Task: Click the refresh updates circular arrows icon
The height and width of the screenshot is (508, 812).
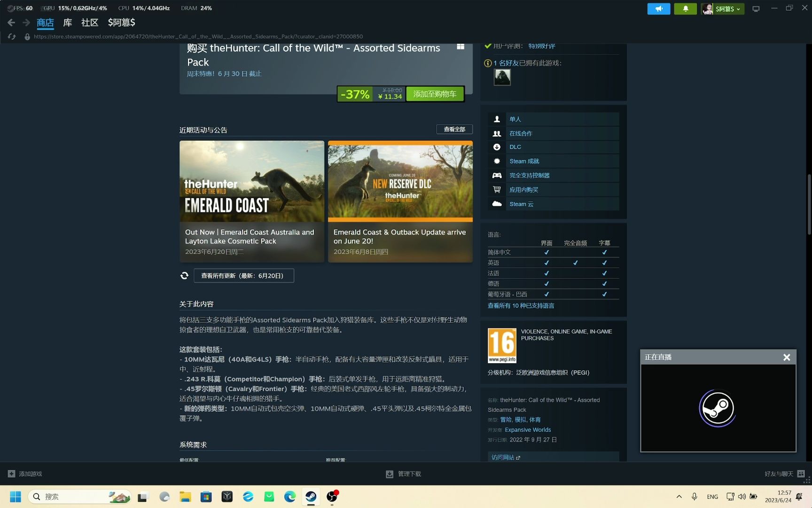Action: point(184,276)
